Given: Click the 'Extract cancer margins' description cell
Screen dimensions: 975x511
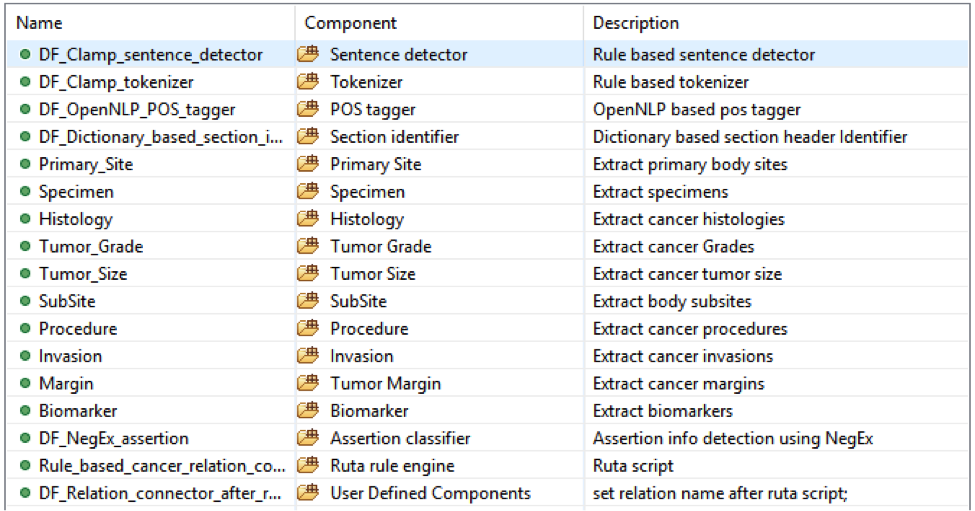Looking at the screenshot, I should click(678, 384).
